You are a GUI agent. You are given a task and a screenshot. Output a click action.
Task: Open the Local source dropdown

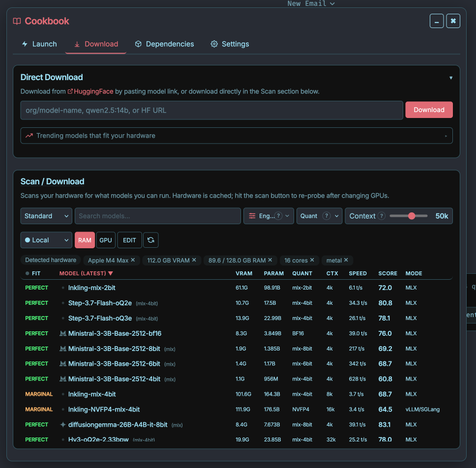click(46, 240)
